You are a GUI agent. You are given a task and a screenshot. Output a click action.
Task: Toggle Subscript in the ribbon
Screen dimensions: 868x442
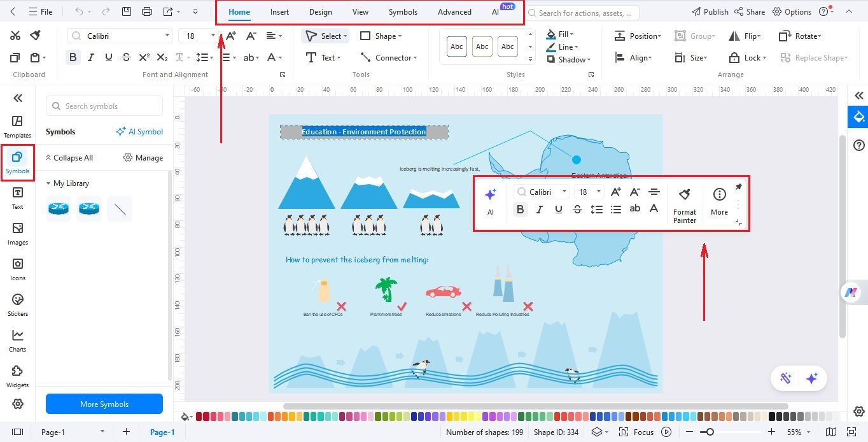162,57
